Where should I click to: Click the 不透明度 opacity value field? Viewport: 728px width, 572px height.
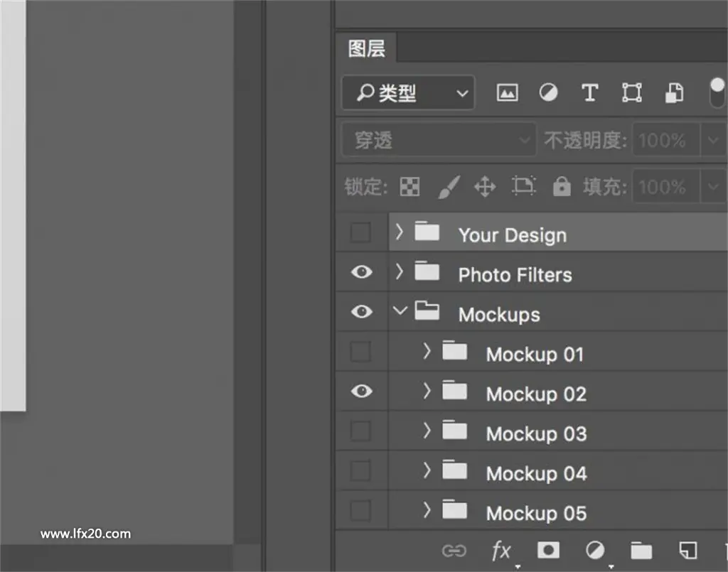(x=666, y=140)
